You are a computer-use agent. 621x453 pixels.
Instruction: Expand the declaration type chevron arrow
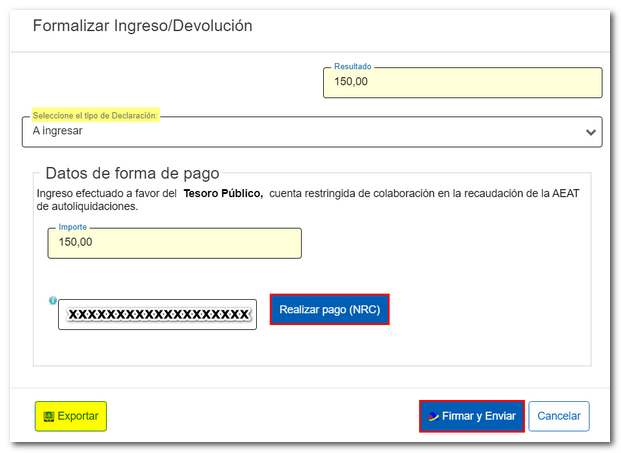click(x=590, y=132)
